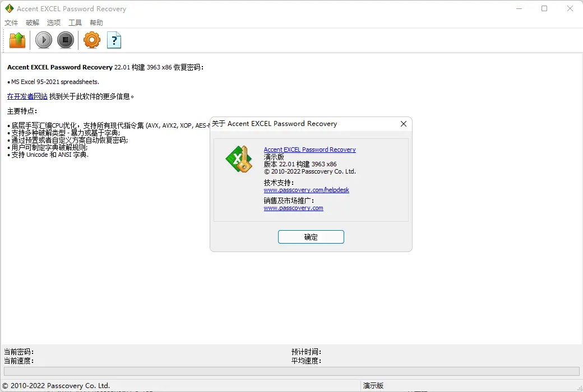The width and height of the screenshot is (583, 392).
Task: Open help via the question mark icon
Action: [x=114, y=40]
